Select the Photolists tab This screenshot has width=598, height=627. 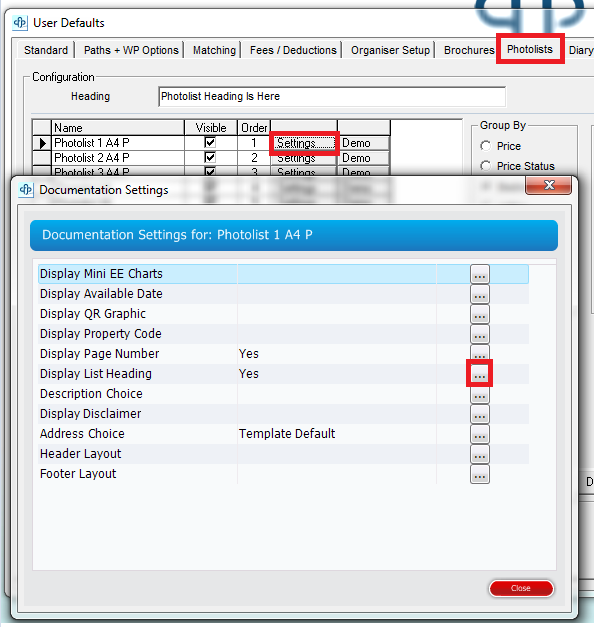[x=530, y=49]
